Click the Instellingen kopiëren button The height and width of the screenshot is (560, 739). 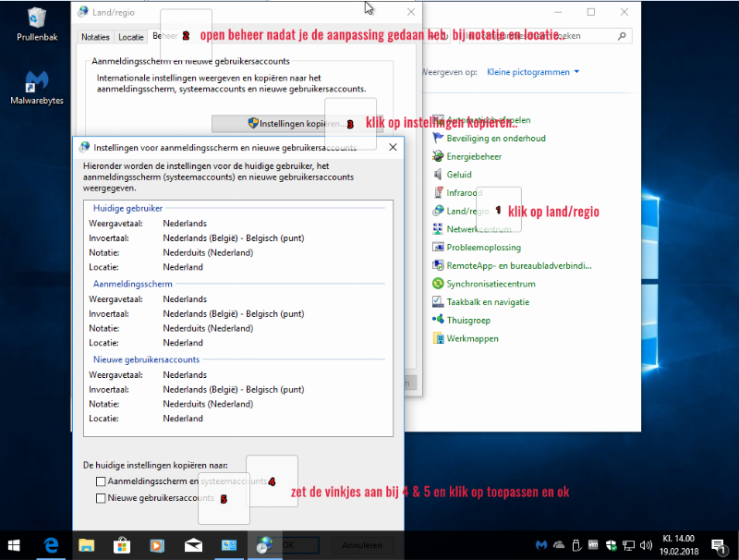tap(283, 123)
